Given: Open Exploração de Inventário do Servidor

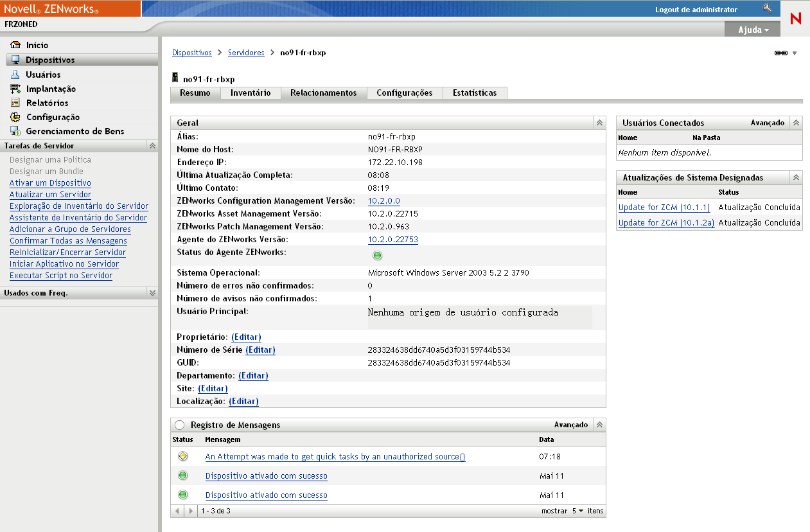Looking at the screenshot, I should pos(79,206).
